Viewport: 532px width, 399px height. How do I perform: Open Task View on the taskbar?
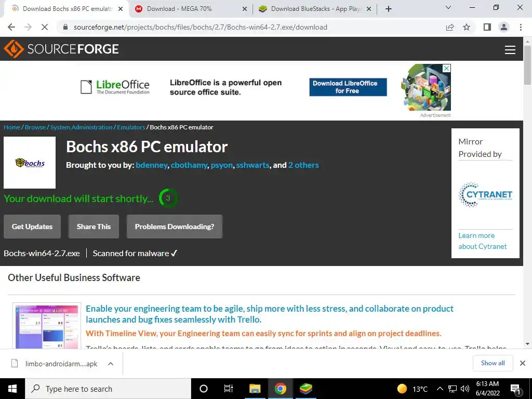[229, 389]
